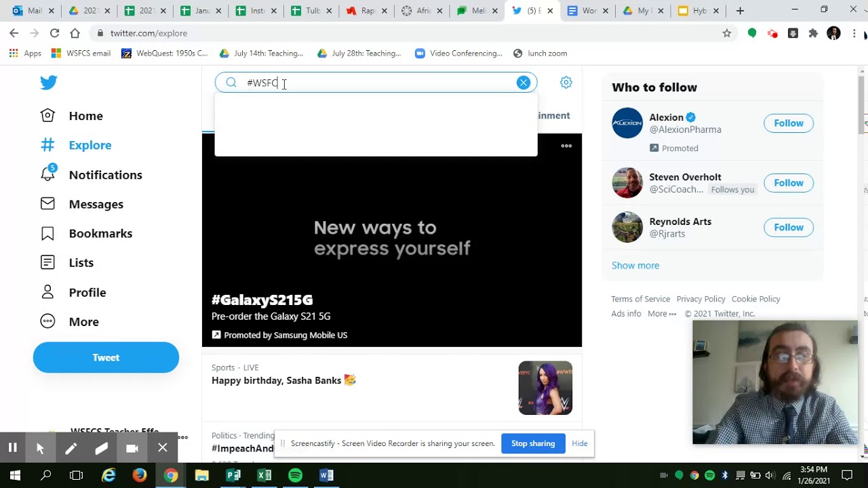868x488 pixels.
Task: Open options on Galaxy S21 promoted ad
Action: [x=566, y=146]
